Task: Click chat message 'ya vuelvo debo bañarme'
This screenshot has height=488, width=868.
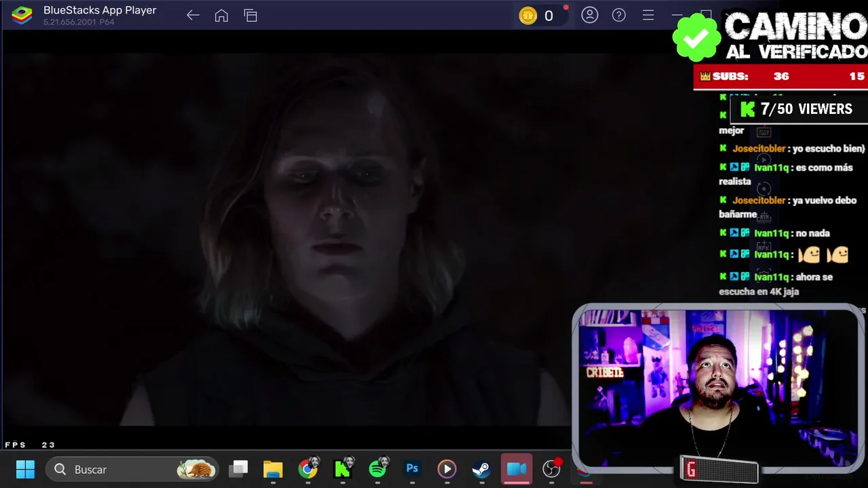Action: pyautogui.click(x=788, y=207)
